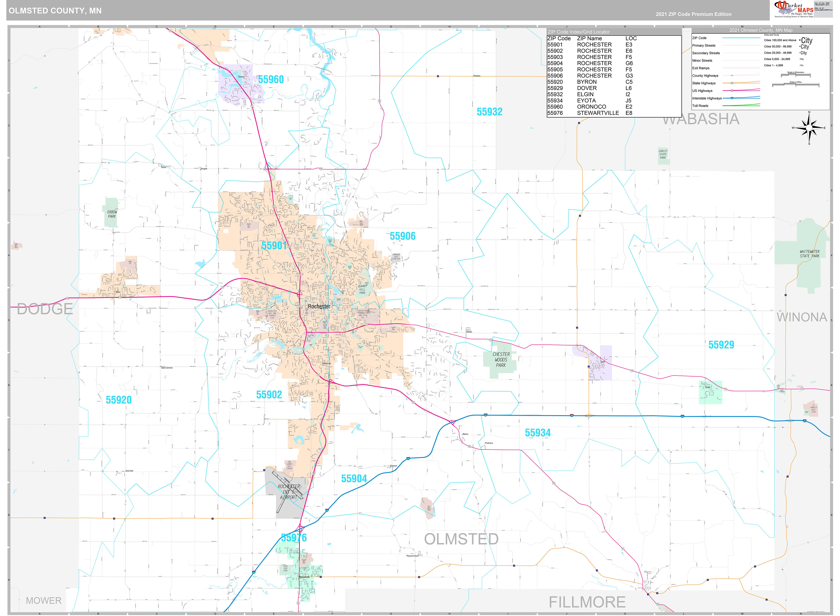Click the Rochester city name label
This screenshot has width=840, height=616.
319,307
